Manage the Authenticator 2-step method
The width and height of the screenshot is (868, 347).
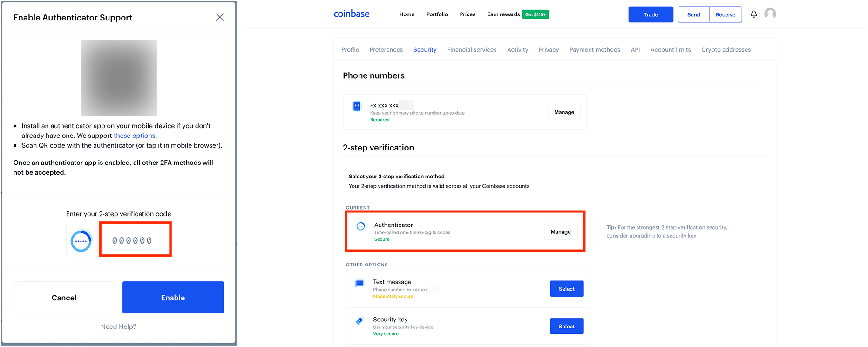tap(561, 232)
